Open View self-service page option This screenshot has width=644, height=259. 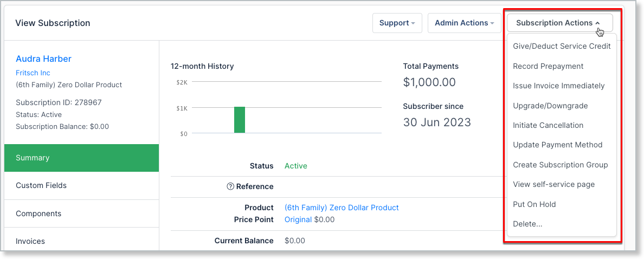click(553, 184)
